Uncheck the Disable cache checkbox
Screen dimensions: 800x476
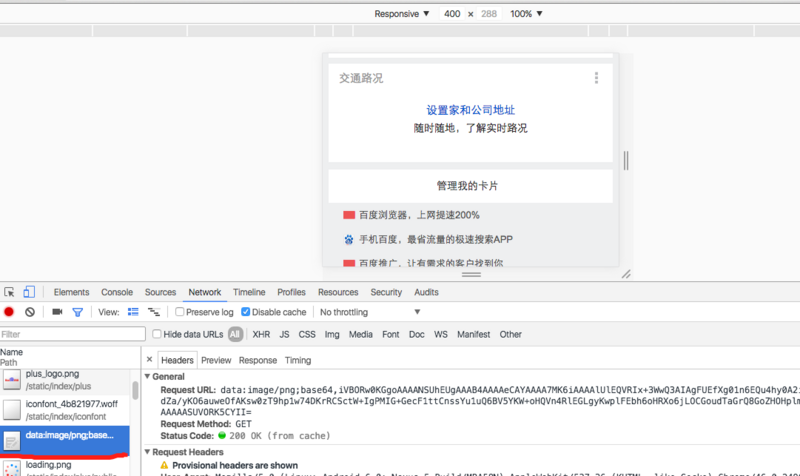pos(245,312)
